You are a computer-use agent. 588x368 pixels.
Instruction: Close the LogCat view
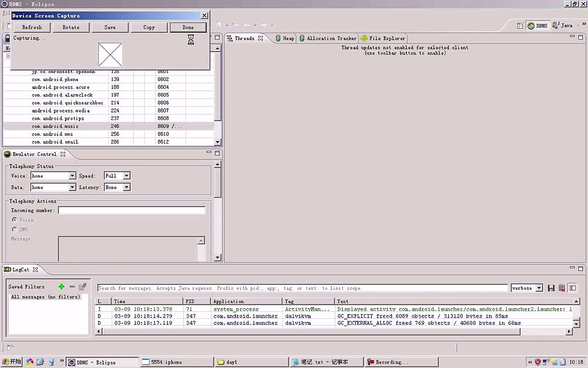click(35, 270)
